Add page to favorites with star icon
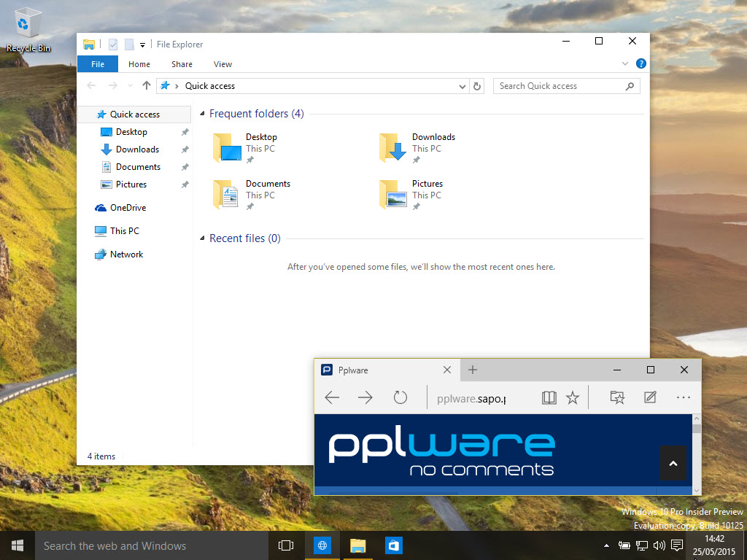Viewport: 747px width, 560px height. point(573,397)
